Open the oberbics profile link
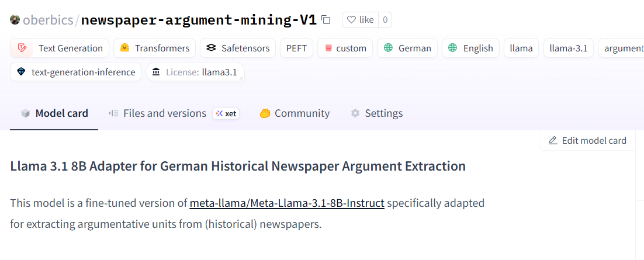644x260 pixels. tap(48, 20)
